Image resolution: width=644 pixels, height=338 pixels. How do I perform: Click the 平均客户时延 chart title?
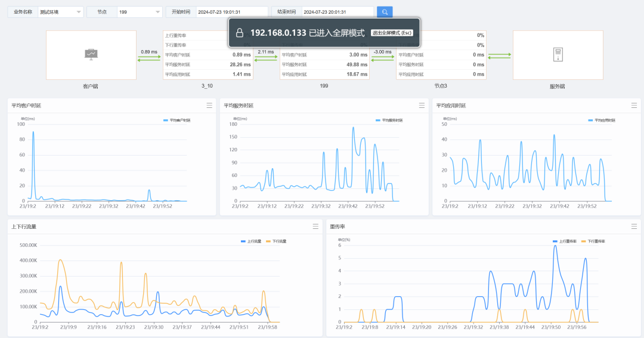tap(26, 106)
